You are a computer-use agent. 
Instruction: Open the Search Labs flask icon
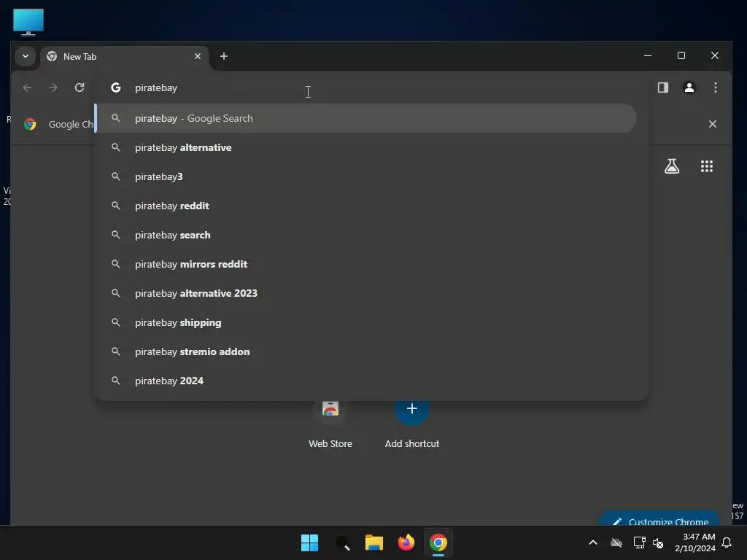[x=672, y=166]
